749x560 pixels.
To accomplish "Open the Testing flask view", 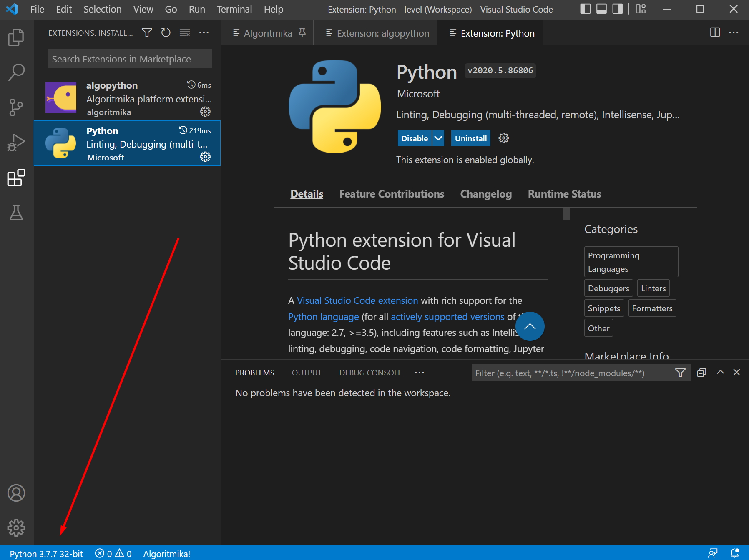I will point(16,212).
